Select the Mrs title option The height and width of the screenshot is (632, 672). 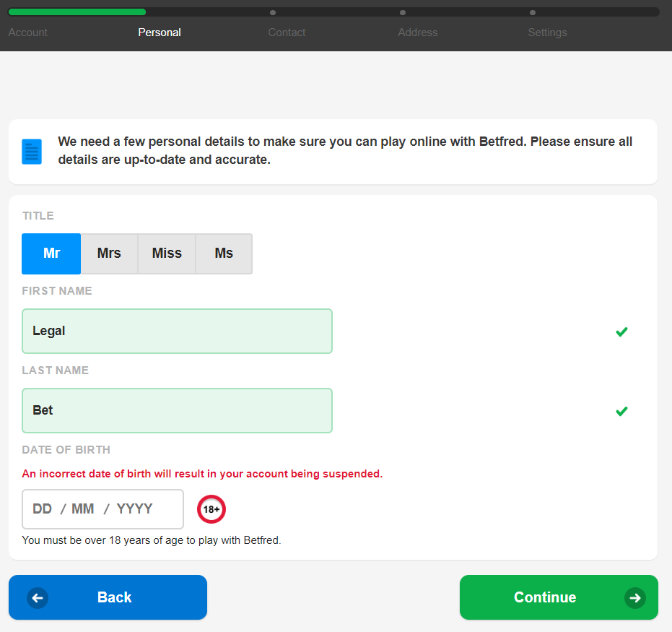[x=109, y=254]
